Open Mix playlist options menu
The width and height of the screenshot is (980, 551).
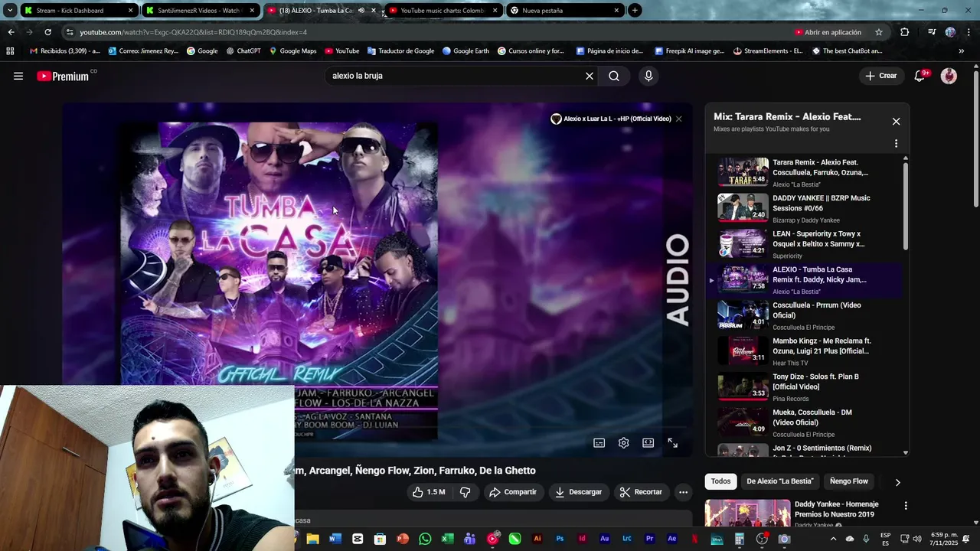896,143
